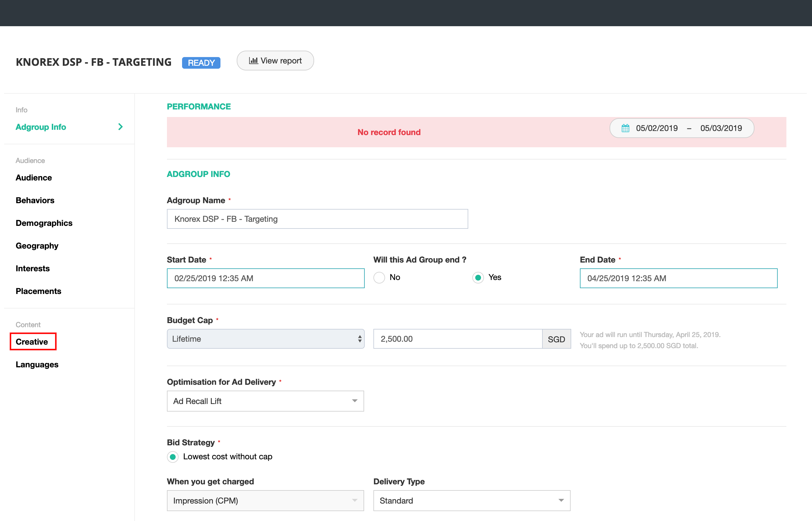Click the ADGROUP INFO section heading

tap(198, 174)
